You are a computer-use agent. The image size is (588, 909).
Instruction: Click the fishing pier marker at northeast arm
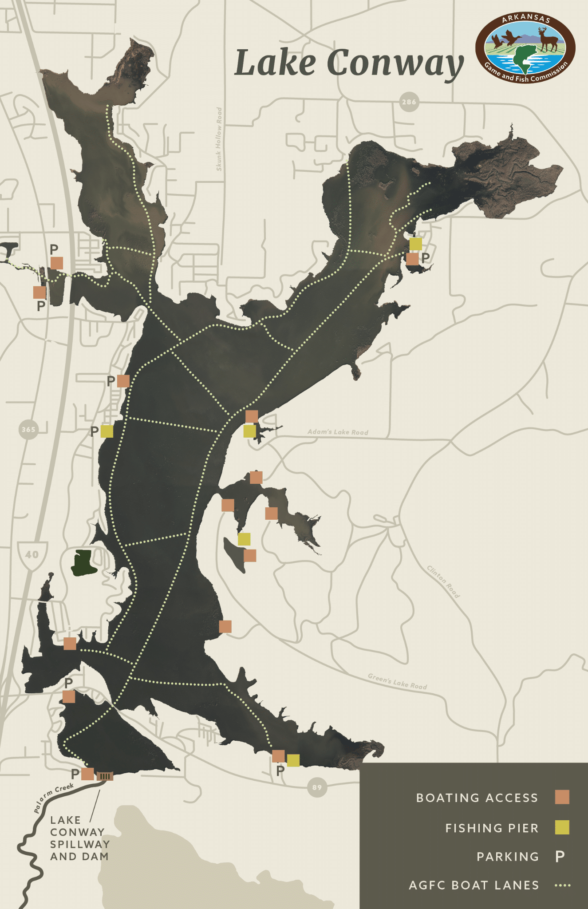coord(416,244)
